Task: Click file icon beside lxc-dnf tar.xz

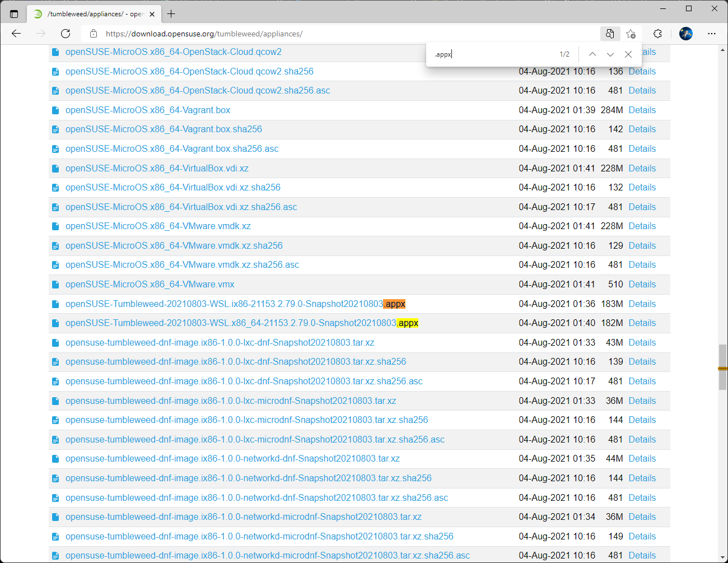Action: tap(55, 343)
